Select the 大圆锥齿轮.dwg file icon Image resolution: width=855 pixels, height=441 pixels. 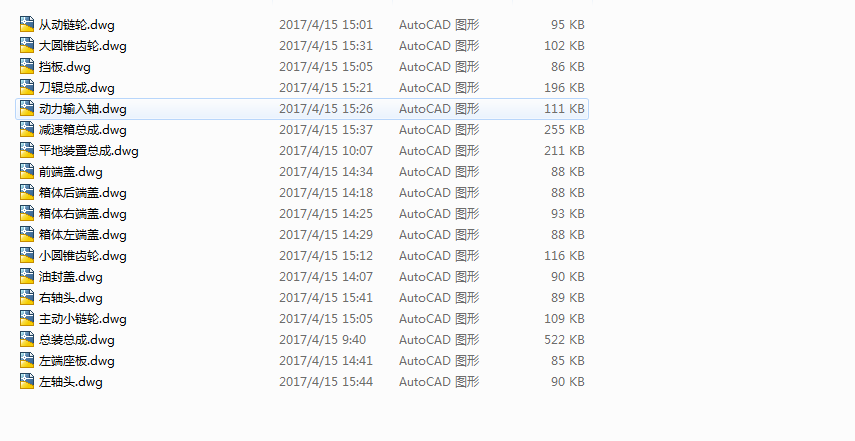click(x=27, y=45)
